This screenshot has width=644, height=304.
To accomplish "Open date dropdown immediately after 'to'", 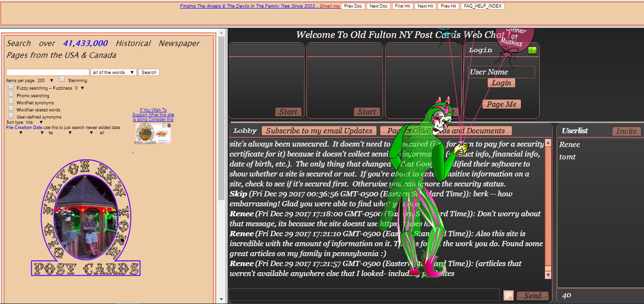I will tap(70, 133).
